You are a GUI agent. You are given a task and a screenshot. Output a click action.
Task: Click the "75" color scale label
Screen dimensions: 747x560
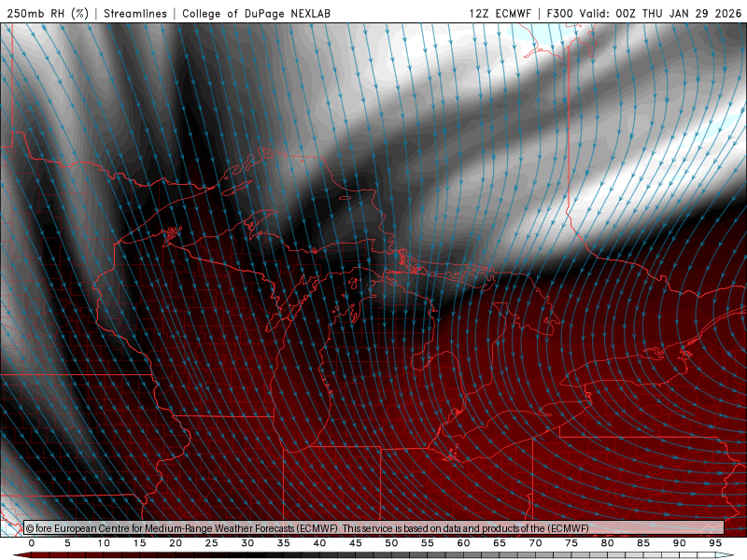tap(571, 543)
